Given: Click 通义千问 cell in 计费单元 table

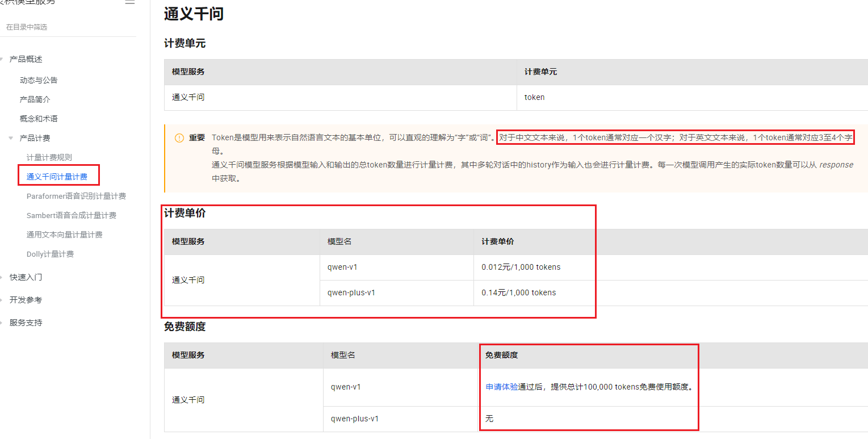Looking at the screenshot, I should click(x=188, y=97).
